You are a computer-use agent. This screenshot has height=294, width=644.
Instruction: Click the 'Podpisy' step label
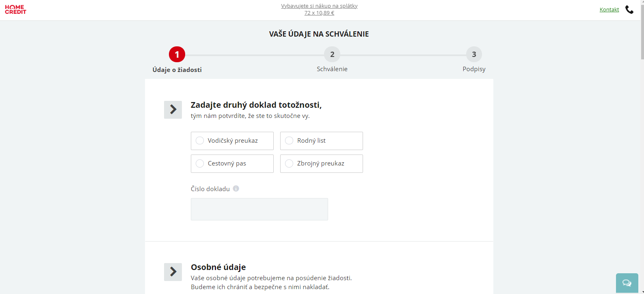(474, 69)
